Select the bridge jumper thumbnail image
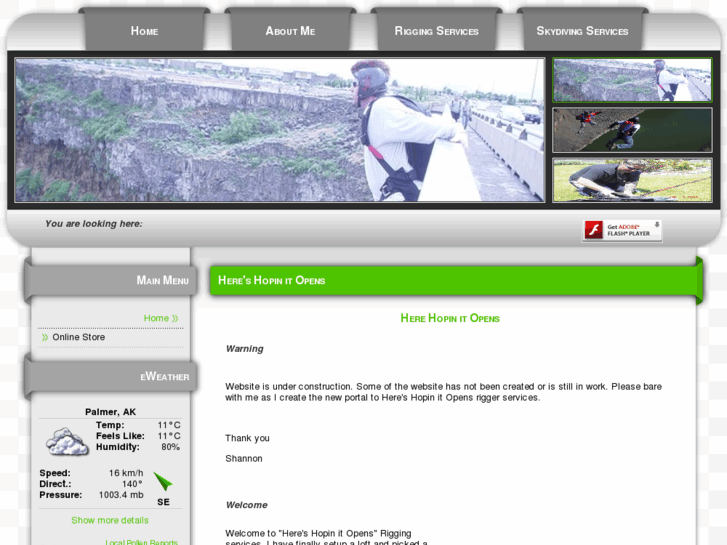This screenshot has width=727, height=545. (x=632, y=80)
